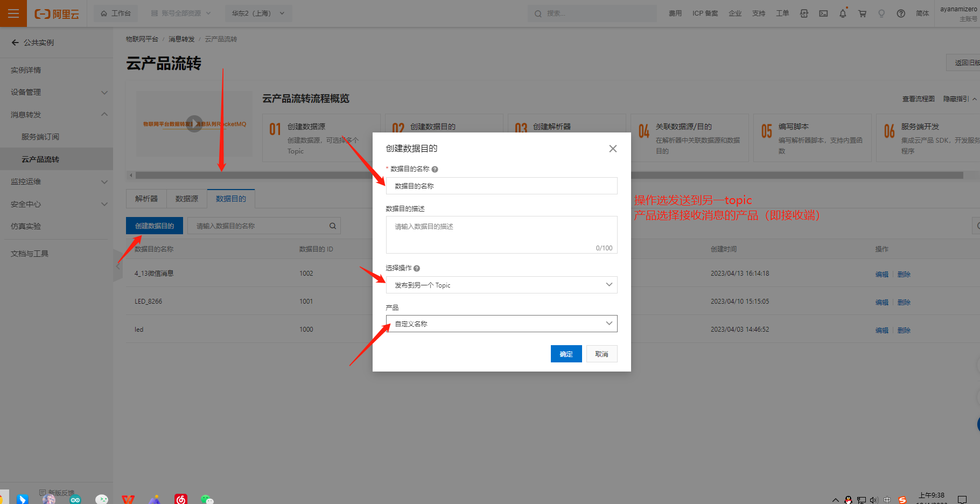This screenshot has height=504, width=980.
Task: Click help icon next to 选择操作
Action: coord(417,268)
